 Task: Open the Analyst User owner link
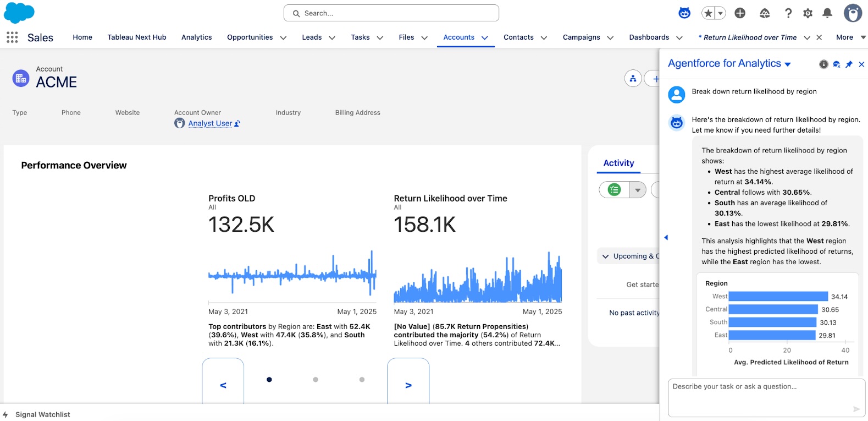[210, 123]
